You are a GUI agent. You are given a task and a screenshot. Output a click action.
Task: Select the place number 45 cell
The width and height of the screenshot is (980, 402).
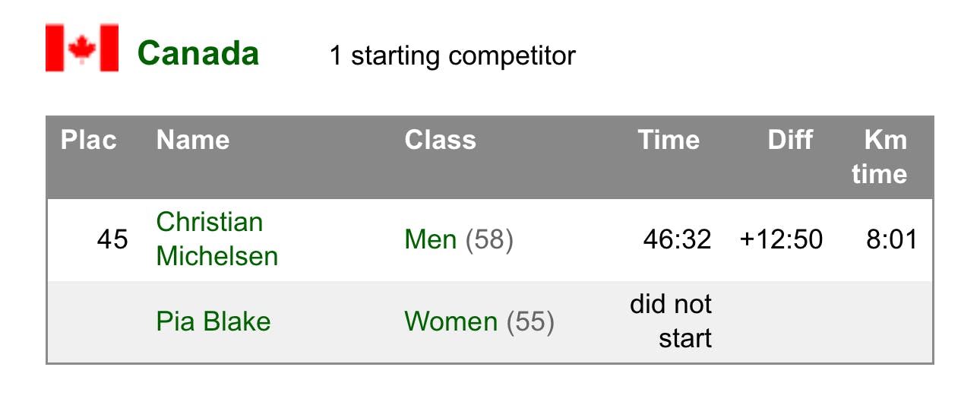coord(112,240)
